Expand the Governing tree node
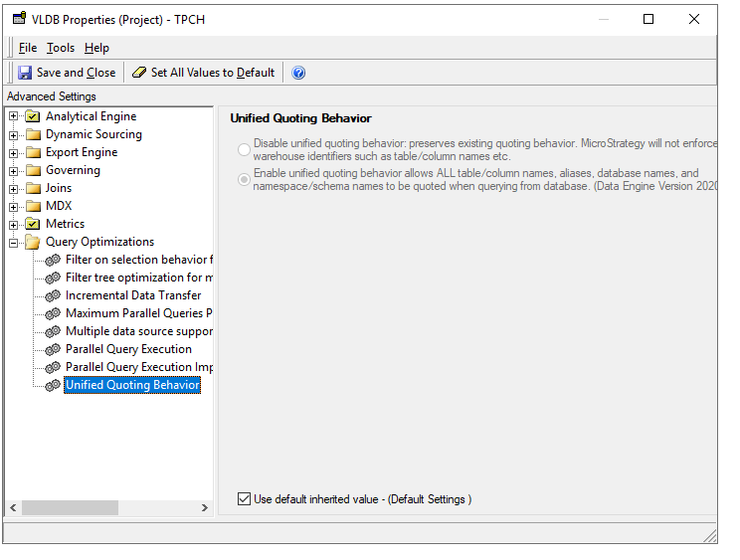Viewport: 740px width, 560px height. pyautogui.click(x=14, y=170)
